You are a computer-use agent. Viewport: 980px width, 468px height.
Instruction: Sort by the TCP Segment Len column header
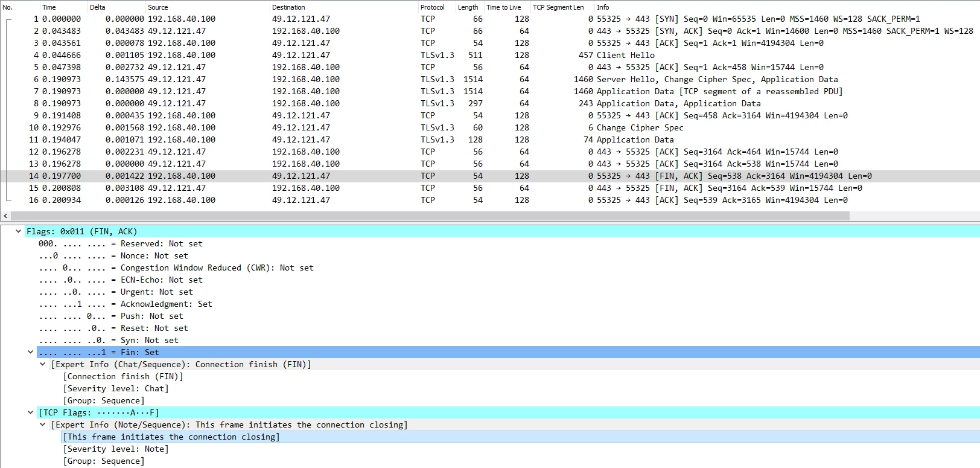coord(562,7)
